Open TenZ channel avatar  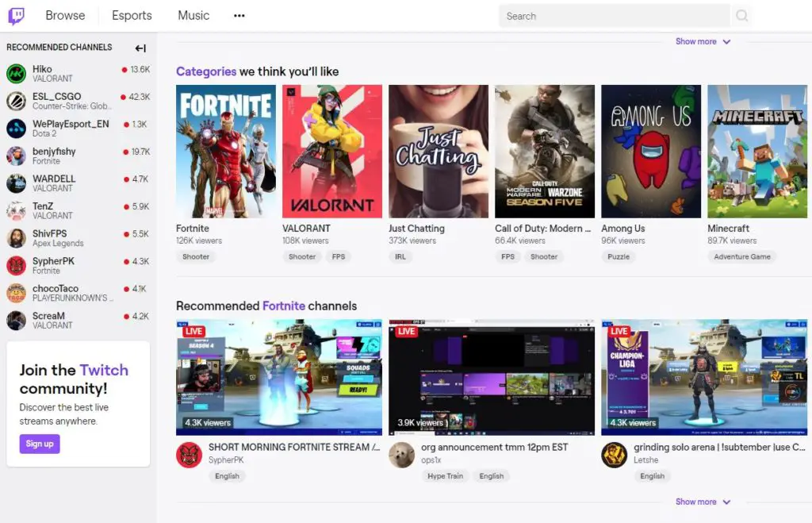[16, 211]
